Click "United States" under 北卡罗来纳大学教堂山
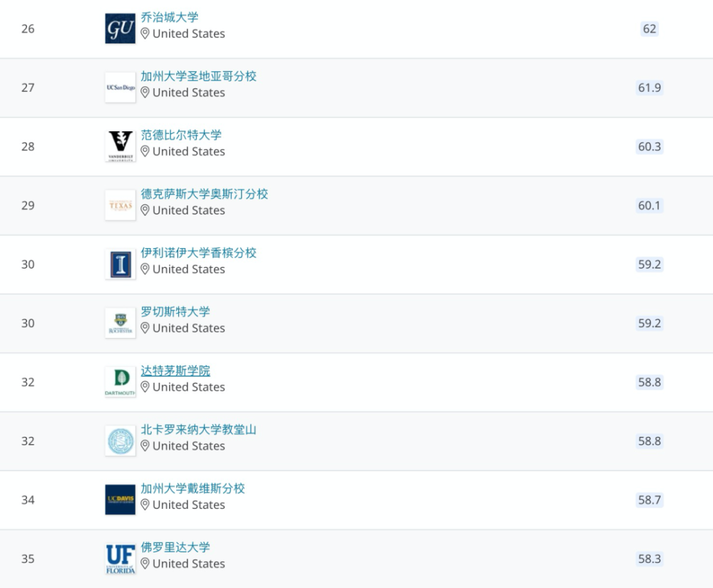This screenshot has height=588, width=713. [189, 445]
